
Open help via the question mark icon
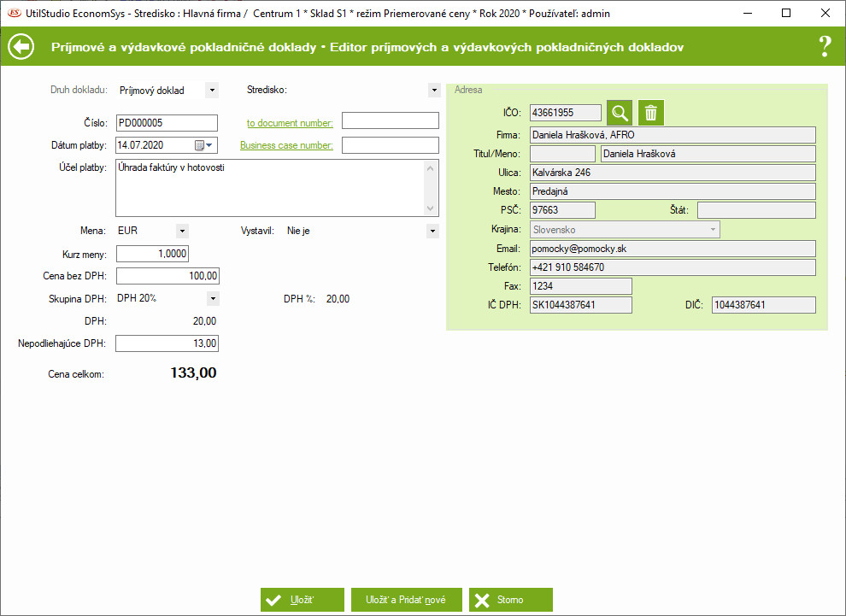[825, 47]
